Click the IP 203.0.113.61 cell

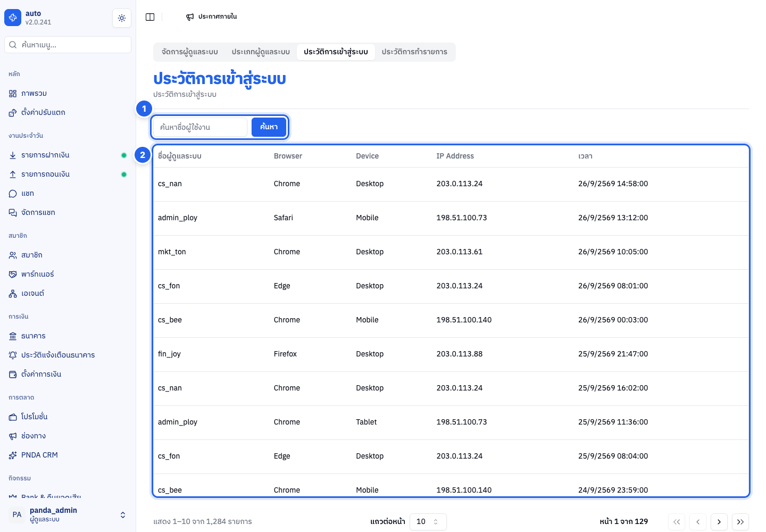point(460,252)
